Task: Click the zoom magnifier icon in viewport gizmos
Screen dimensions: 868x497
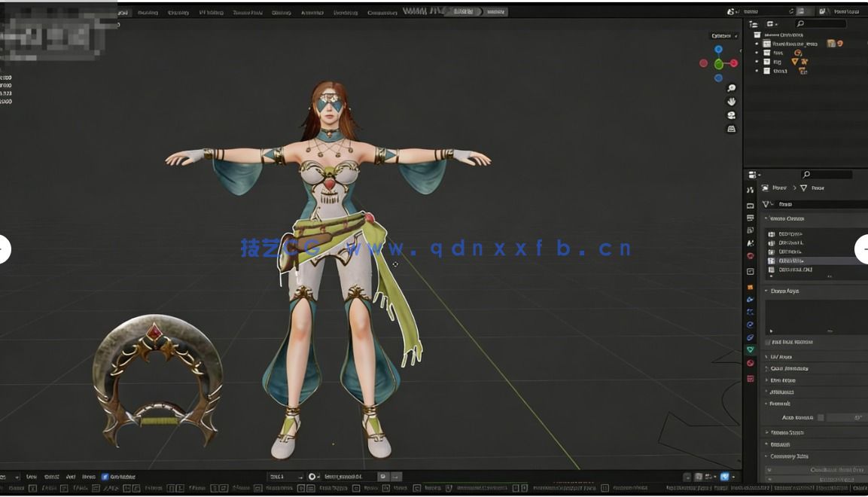Action: [731, 88]
